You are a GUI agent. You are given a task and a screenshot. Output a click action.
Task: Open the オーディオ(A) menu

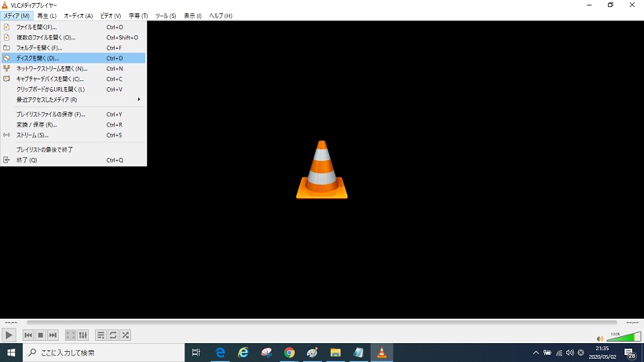click(78, 16)
